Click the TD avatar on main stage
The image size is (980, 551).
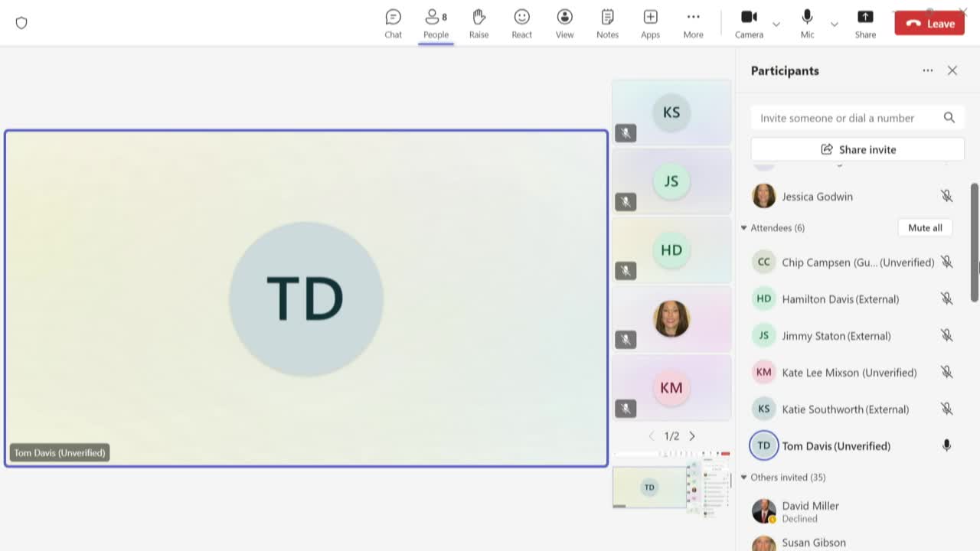(306, 298)
